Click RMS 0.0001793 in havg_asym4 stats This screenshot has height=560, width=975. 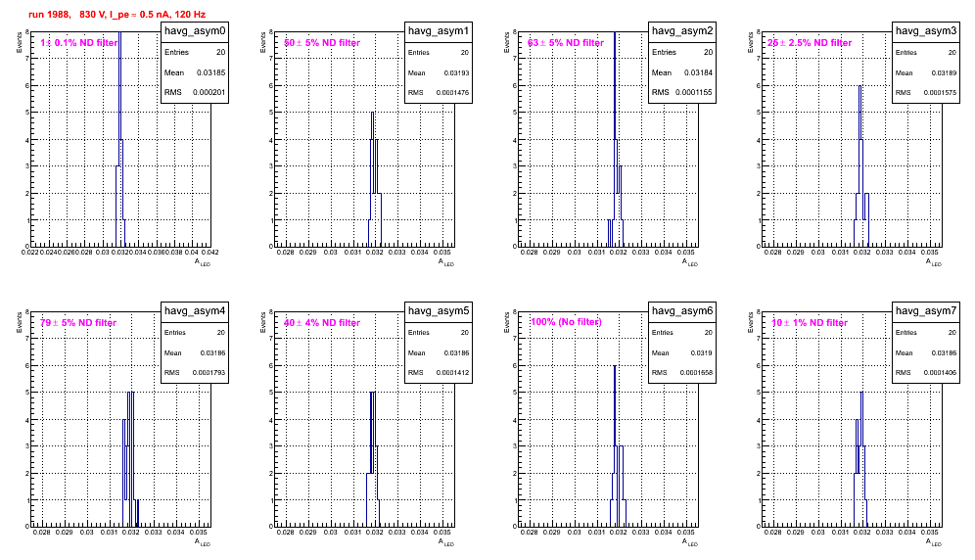pyautogui.click(x=195, y=373)
